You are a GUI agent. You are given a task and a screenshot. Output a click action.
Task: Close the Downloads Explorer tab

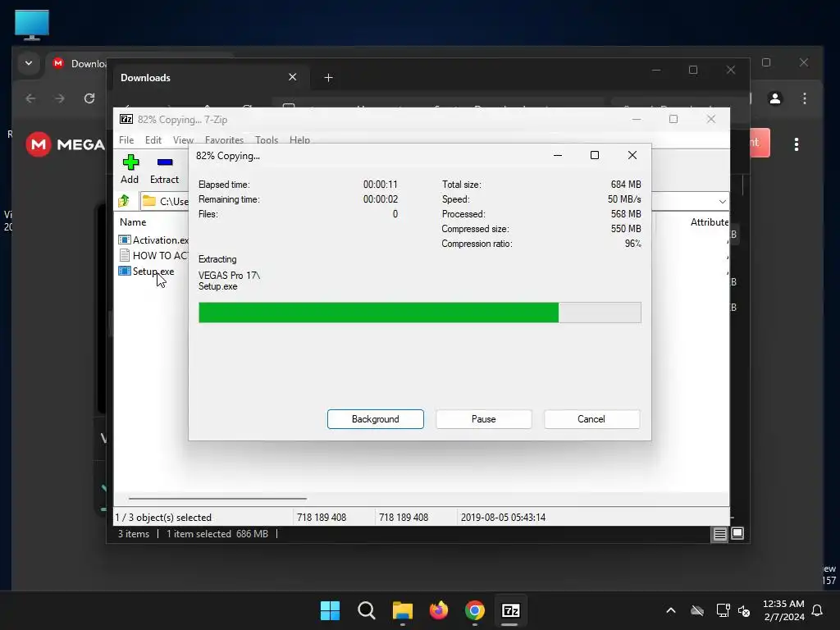[293, 77]
